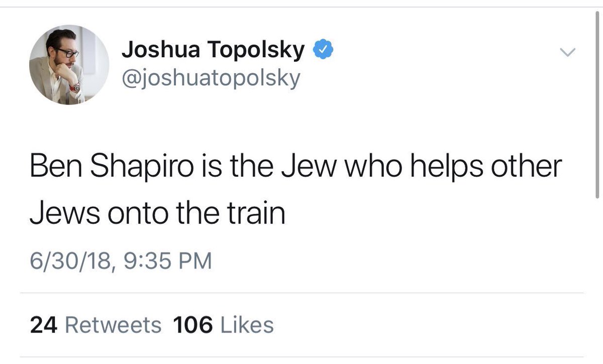The width and height of the screenshot is (603, 364).
Task: Select the tweet timestamp 6/30/18, 9:35 PM
Action: pos(121,260)
